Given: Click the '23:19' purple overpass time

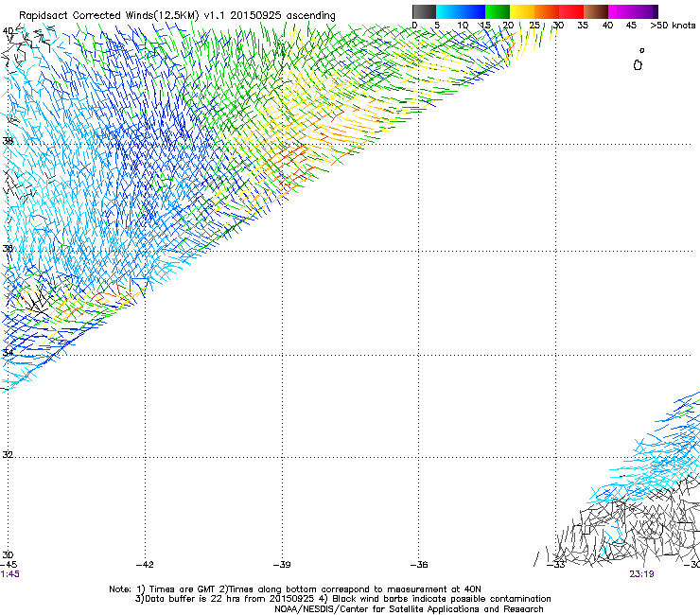Looking at the screenshot, I should (x=641, y=574).
